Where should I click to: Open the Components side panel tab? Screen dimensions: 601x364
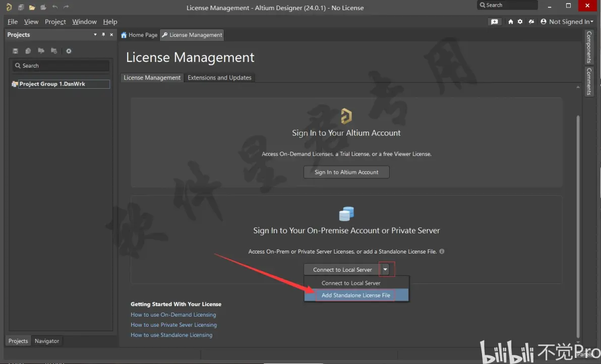[589, 47]
